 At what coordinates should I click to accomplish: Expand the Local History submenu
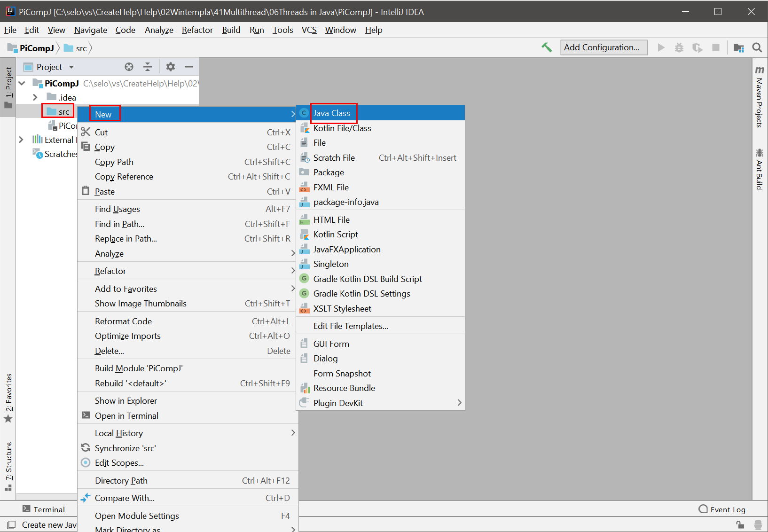tap(188, 433)
